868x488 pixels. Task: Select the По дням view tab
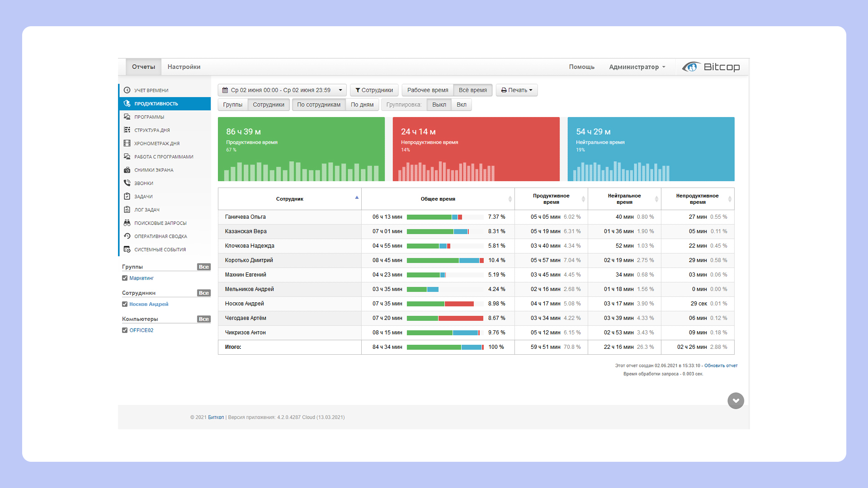pos(362,105)
